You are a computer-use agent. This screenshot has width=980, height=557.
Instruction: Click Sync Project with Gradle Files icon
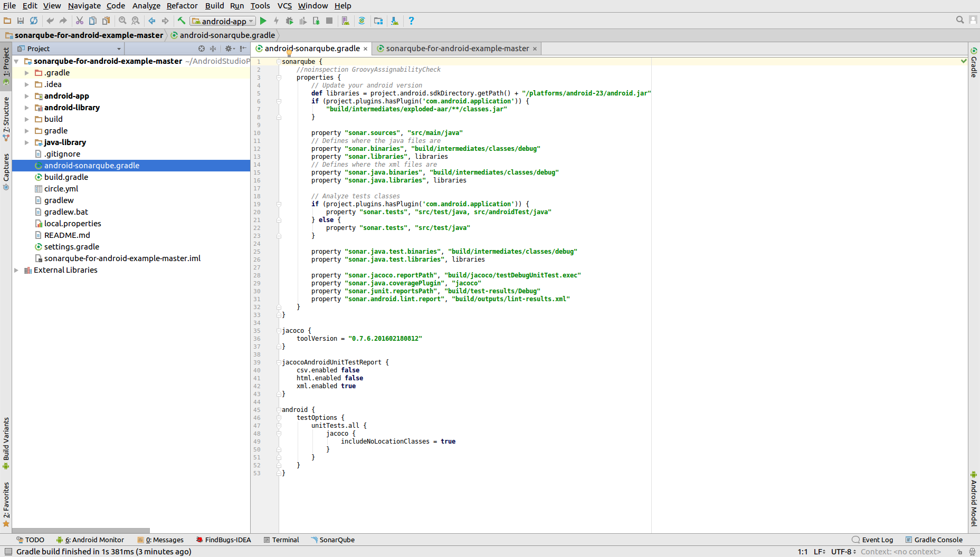[x=362, y=21]
